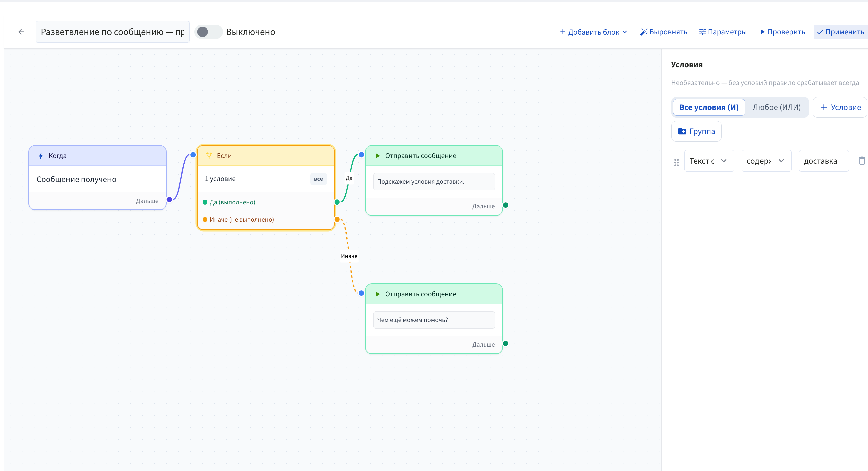Viewport: 868px width, 471px height.
Task: Click the Проверить button
Action: (783, 32)
